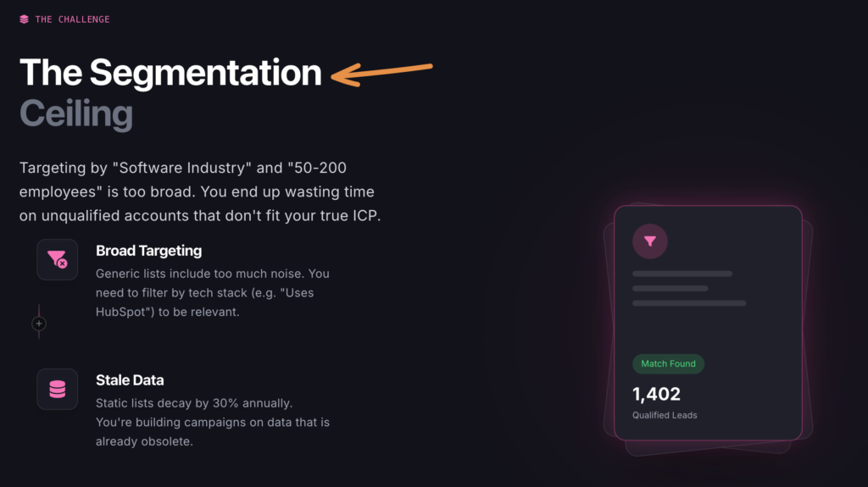The width and height of the screenshot is (868, 487).
Task: Click the stacked layers icon beside The Challenge
Action: click(24, 19)
